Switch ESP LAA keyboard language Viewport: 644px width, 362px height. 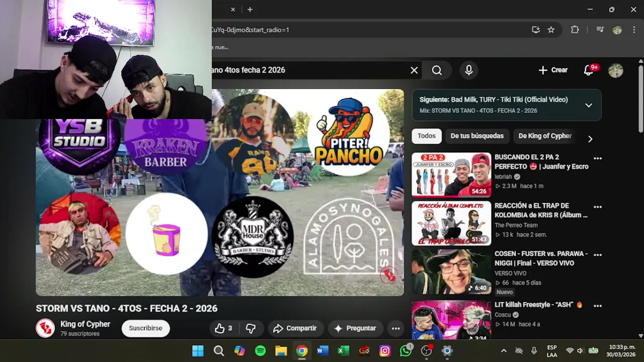point(552,351)
